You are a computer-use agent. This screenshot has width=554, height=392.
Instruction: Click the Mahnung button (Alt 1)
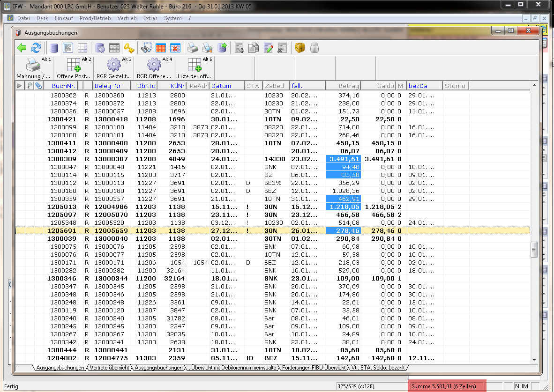[x=33, y=68]
